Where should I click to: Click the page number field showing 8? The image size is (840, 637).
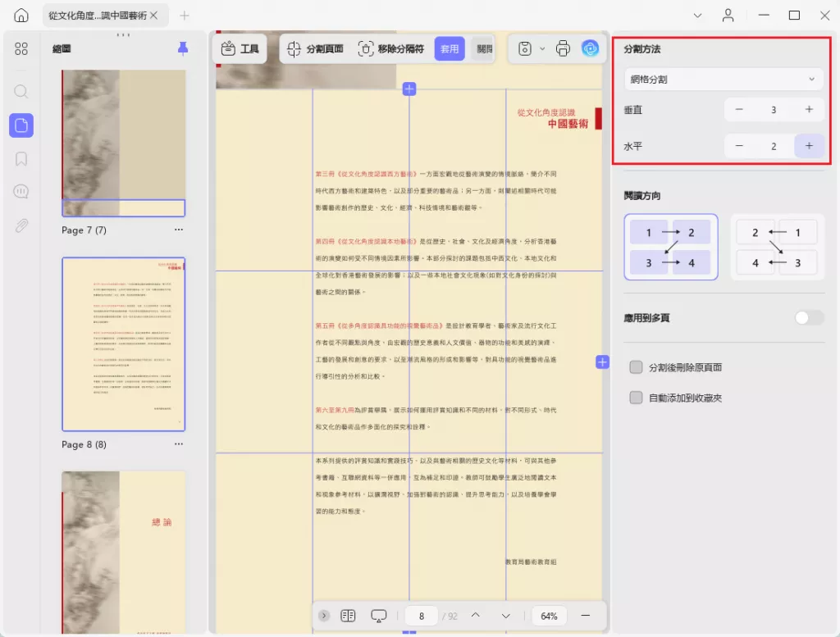point(422,617)
